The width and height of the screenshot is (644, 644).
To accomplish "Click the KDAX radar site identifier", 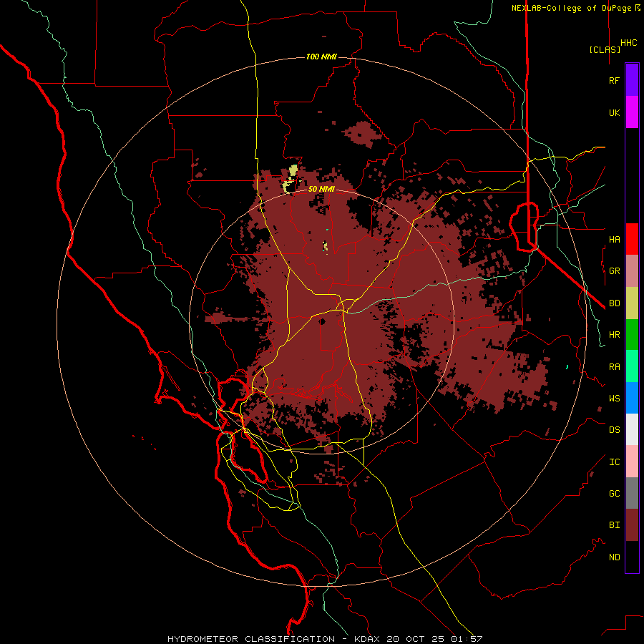I will [367, 639].
